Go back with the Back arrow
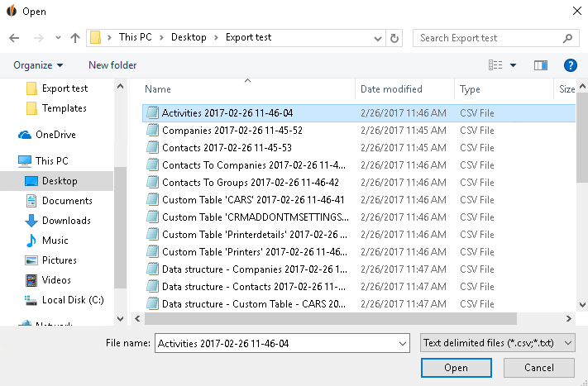Image resolution: width=588 pixels, height=386 pixels. pos(14,38)
